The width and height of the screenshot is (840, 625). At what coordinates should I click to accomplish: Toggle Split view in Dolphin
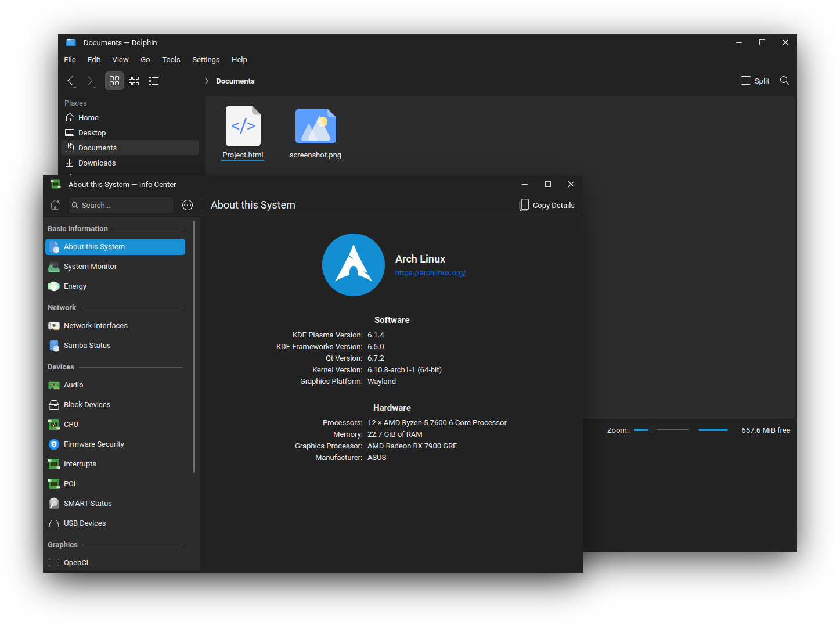pos(755,81)
